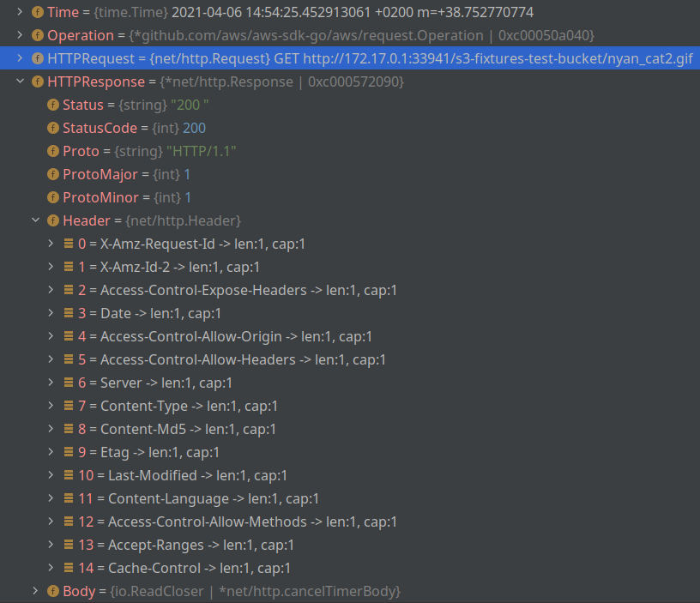Viewport: 700px width, 603px height.
Task: Expand entry 4 Access-Control-Allow-Origin
Action: coord(51,336)
